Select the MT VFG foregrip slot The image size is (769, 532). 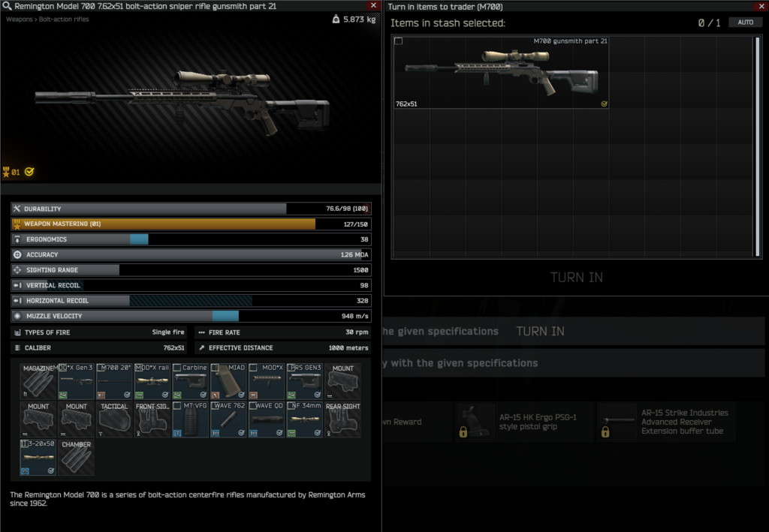coord(191,420)
